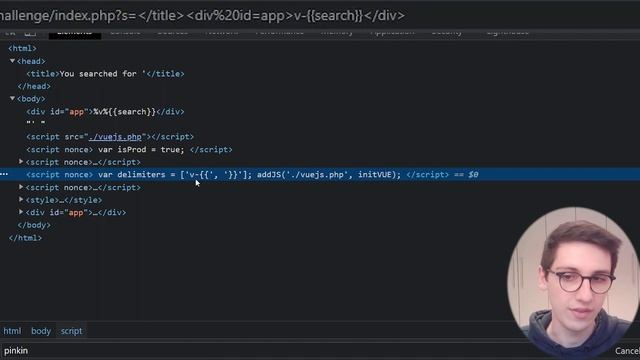Viewport: 640px width, 360px height.
Task: Click the Cancel search button
Action: [627, 351]
